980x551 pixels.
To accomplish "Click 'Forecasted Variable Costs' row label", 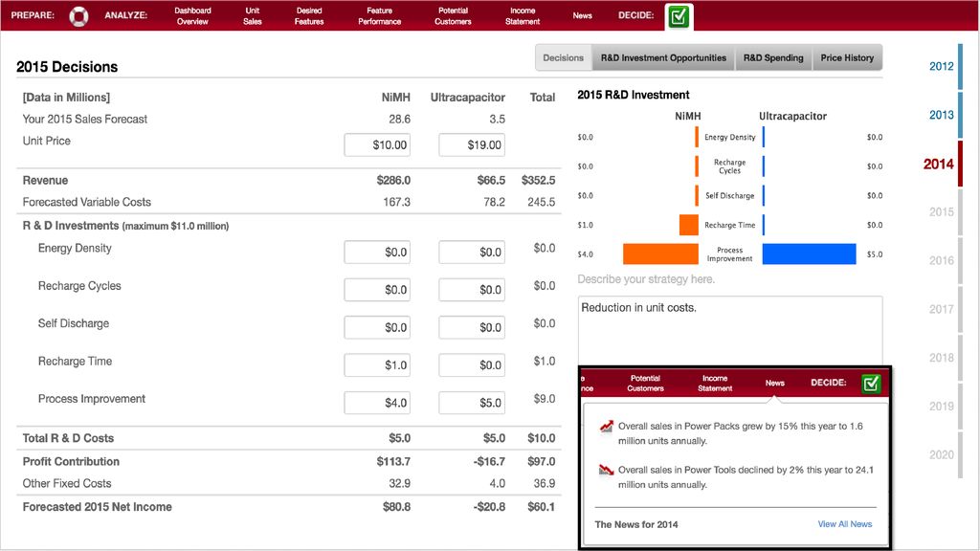I will point(87,202).
